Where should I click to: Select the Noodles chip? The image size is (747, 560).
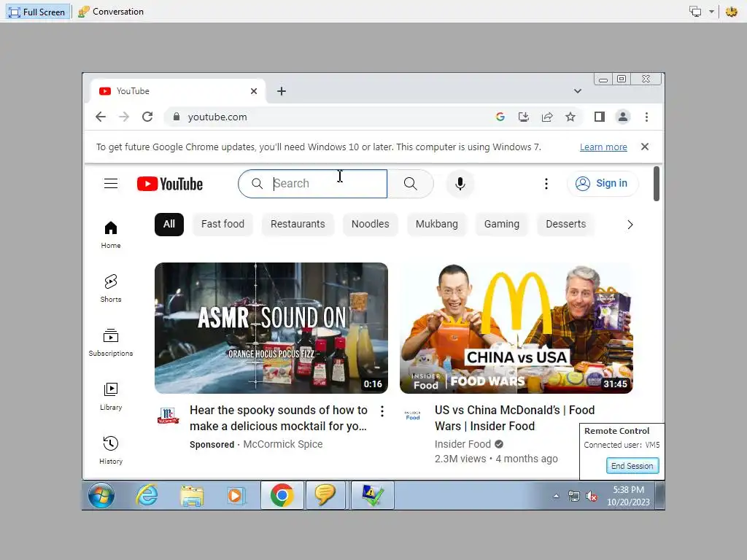point(370,225)
